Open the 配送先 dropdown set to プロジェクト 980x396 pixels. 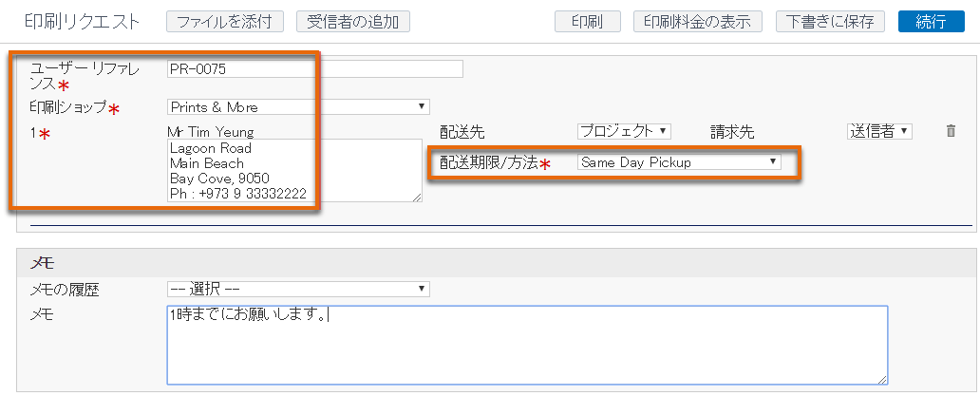pyautogui.click(x=624, y=131)
